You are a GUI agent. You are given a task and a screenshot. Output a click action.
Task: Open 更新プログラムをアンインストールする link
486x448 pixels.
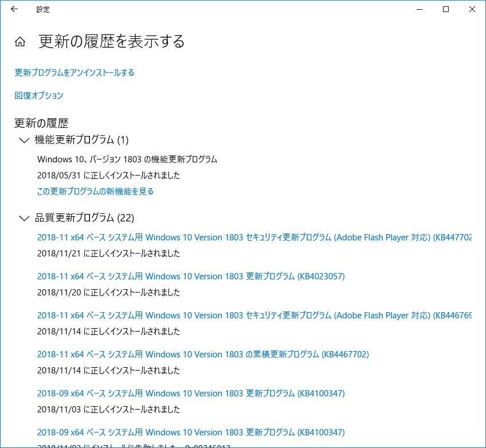point(75,73)
